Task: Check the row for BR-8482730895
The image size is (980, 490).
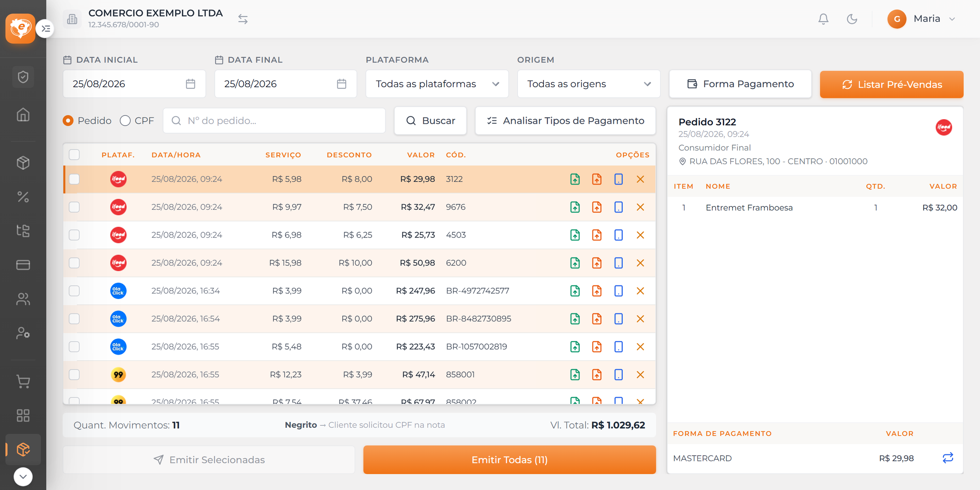Action: pyautogui.click(x=74, y=318)
